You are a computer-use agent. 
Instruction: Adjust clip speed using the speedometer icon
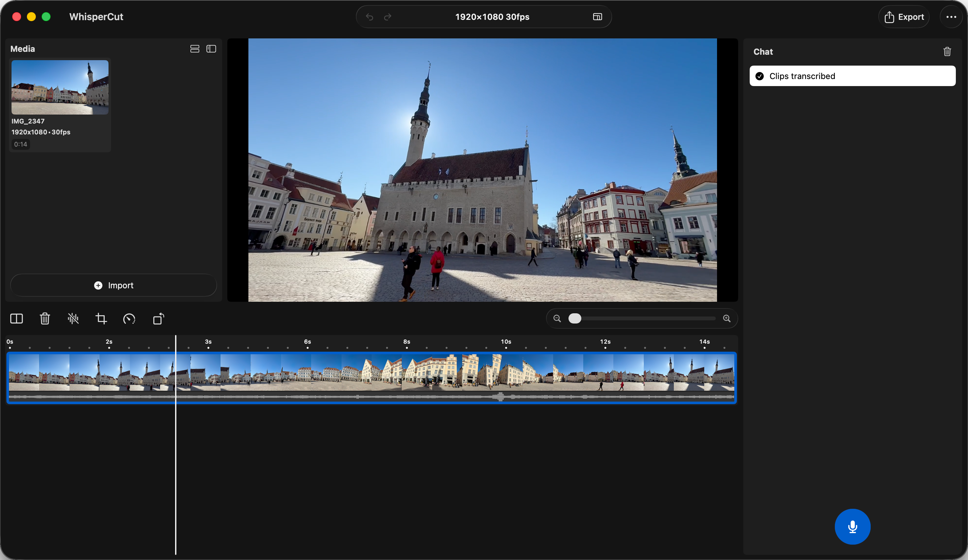pos(129,318)
